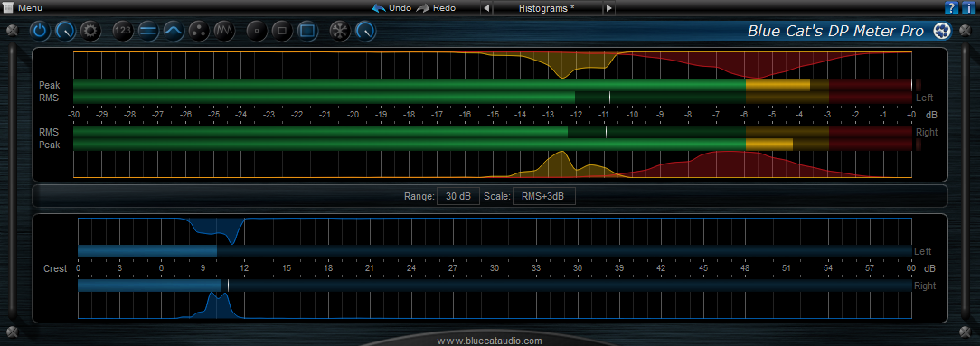Open the Scale RMS+3dB dropdown
The width and height of the screenshot is (980, 346).
click(x=543, y=196)
